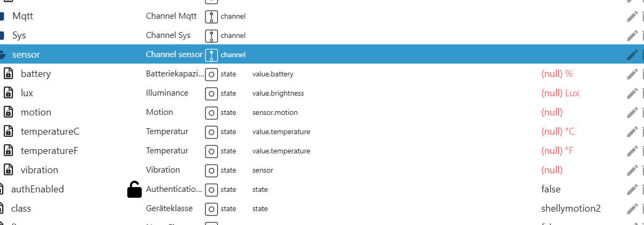This screenshot has height=225, width=644.
Task: Click the pencil edit icon for battery row
Action: point(632,74)
